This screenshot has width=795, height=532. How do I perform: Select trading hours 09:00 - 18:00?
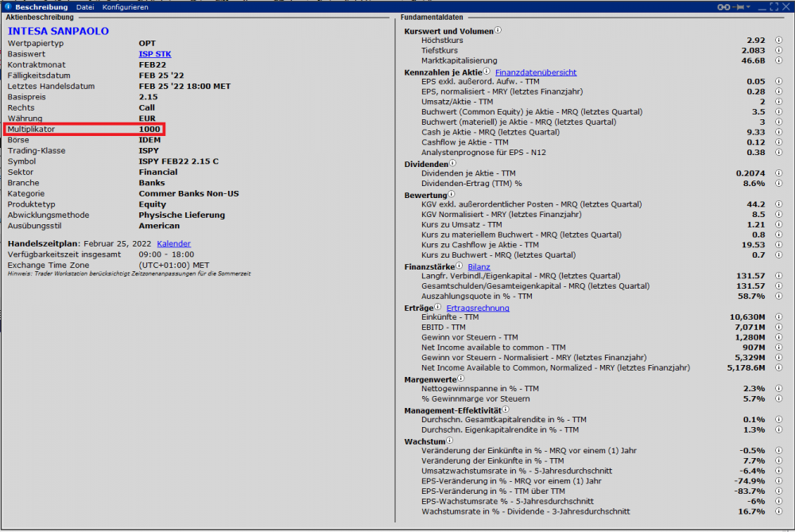[x=166, y=254]
